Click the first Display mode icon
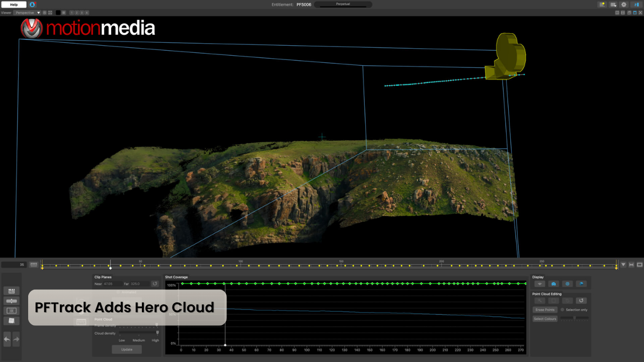 [540, 284]
